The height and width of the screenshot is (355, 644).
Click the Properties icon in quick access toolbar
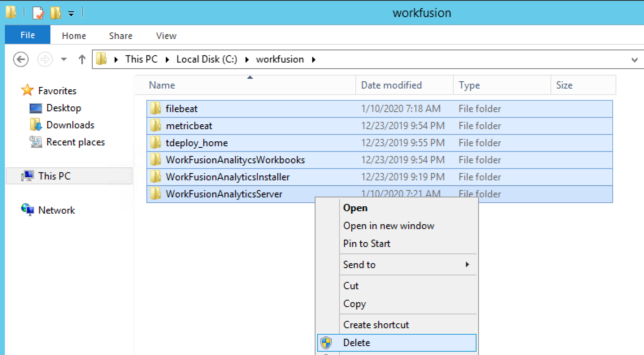click(38, 13)
